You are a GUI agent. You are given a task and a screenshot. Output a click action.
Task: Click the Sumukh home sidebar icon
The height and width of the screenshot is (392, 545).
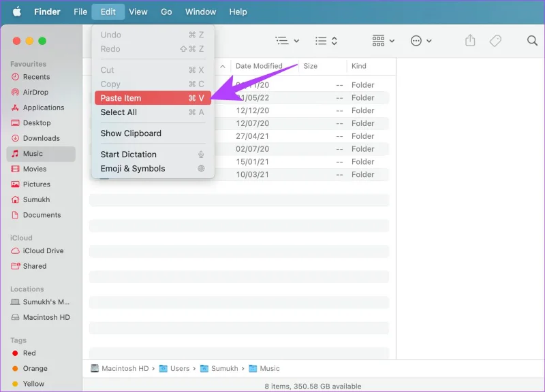point(15,199)
